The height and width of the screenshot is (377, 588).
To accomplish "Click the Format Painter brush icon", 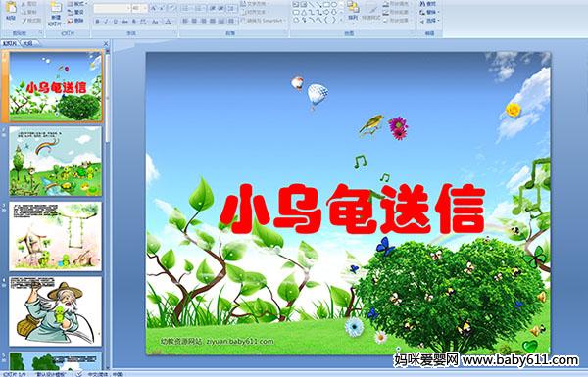I will (x=24, y=21).
